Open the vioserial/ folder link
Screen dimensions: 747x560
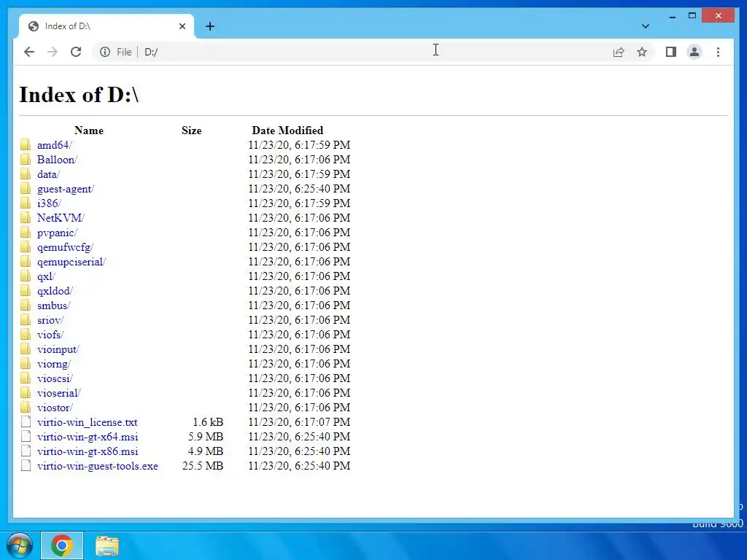pyautogui.click(x=59, y=393)
